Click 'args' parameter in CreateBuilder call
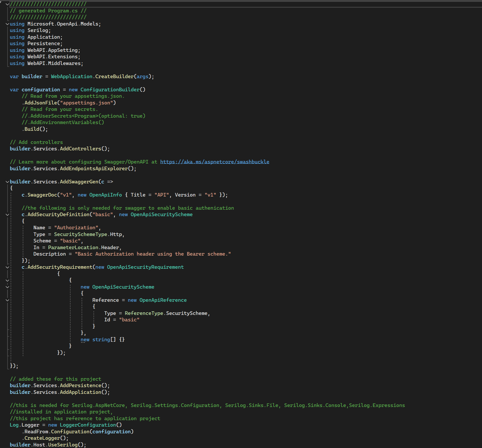The width and height of the screenshot is (482, 448). [143, 76]
